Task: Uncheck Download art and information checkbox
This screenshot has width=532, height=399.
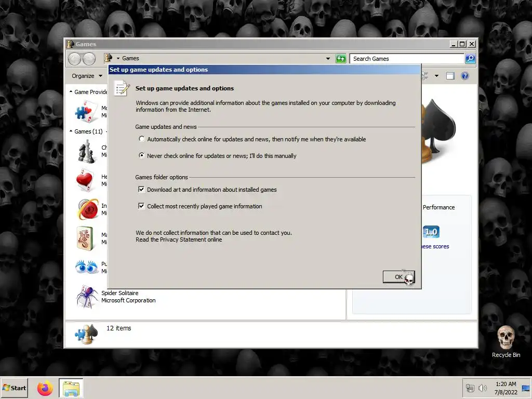Action: pyautogui.click(x=141, y=189)
